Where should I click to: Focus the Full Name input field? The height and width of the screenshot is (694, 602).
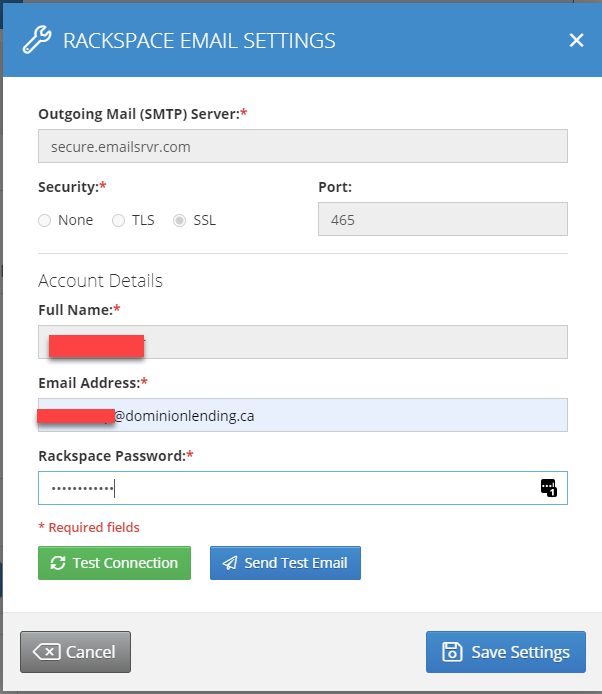coord(303,342)
